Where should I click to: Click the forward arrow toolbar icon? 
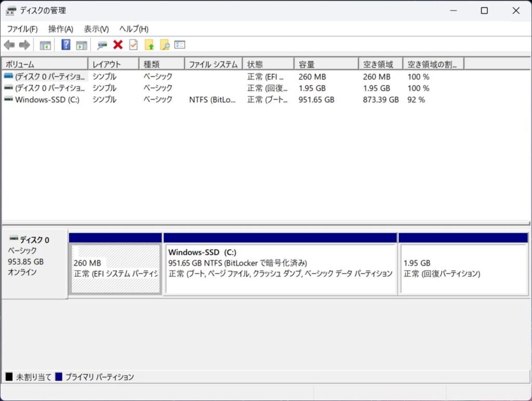tap(24, 45)
